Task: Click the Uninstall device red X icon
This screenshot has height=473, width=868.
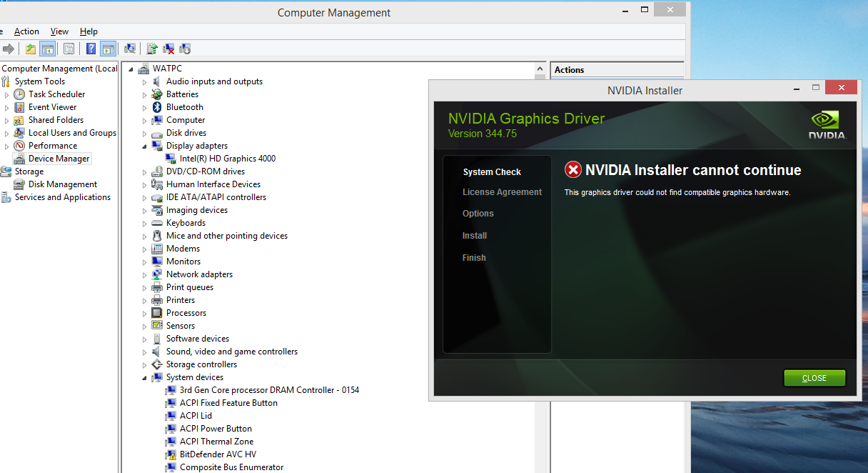Action: [168, 49]
